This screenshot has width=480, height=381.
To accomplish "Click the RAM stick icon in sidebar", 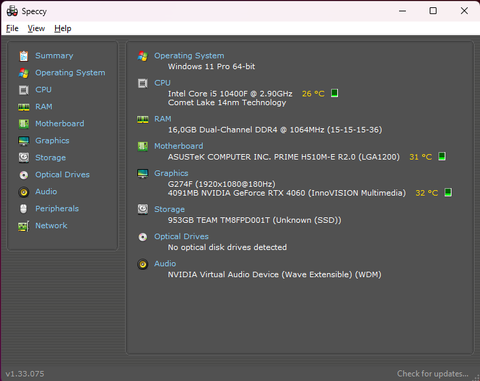I will (24, 107).
